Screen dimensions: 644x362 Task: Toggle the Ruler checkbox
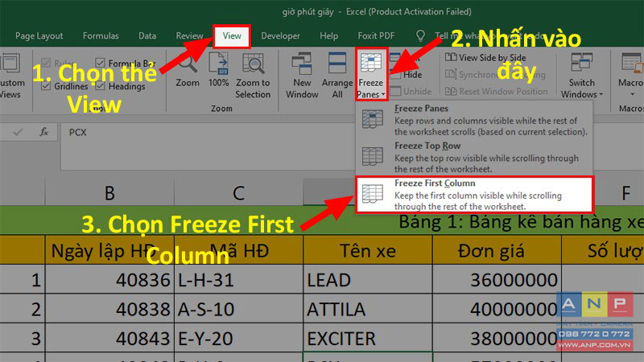tap(46, 63)
